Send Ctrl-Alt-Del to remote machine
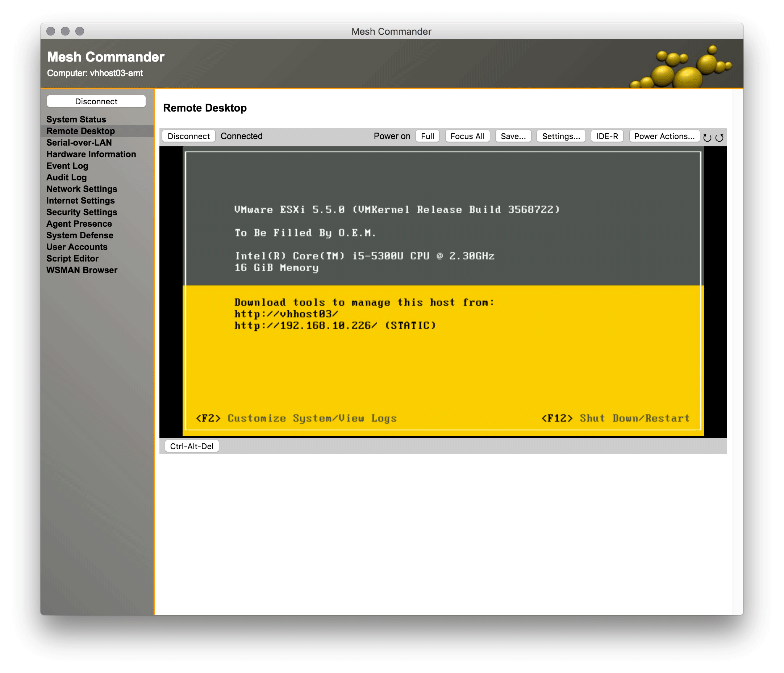784x673 pixels. coord(191,446)
